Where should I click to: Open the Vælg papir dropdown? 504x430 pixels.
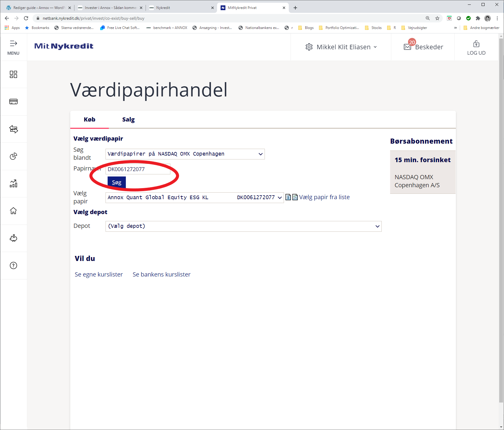(x=195, y=198)
